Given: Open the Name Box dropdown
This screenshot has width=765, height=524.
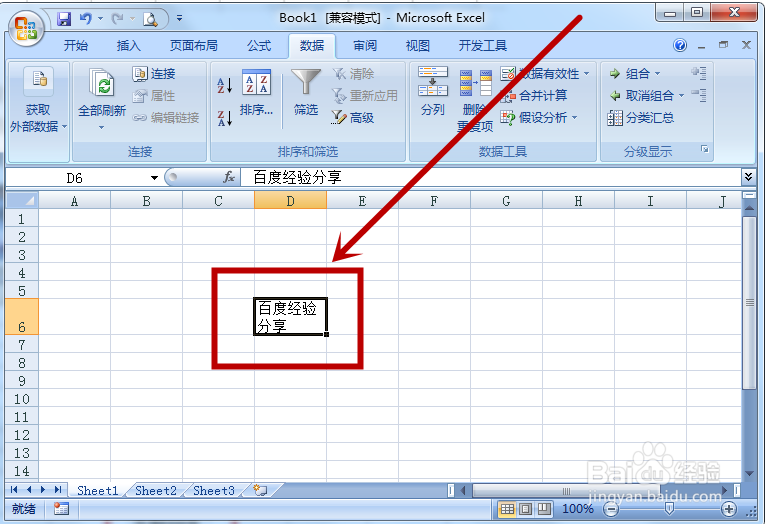Looking at the screenshot, I should [154, 178].
